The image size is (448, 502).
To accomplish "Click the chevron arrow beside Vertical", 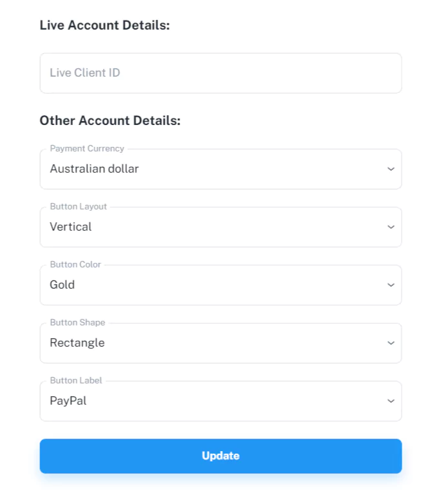I will (x=391, y=227).
